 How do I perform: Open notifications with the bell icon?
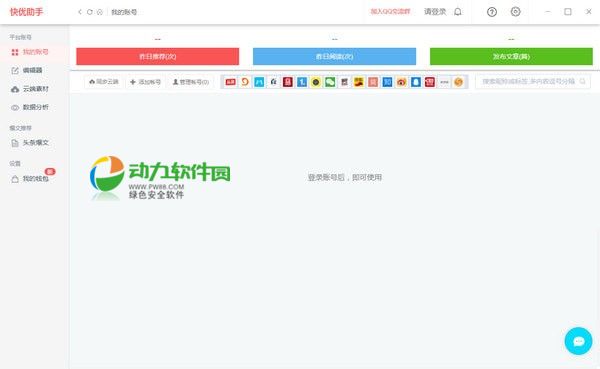tap(458, 12)
